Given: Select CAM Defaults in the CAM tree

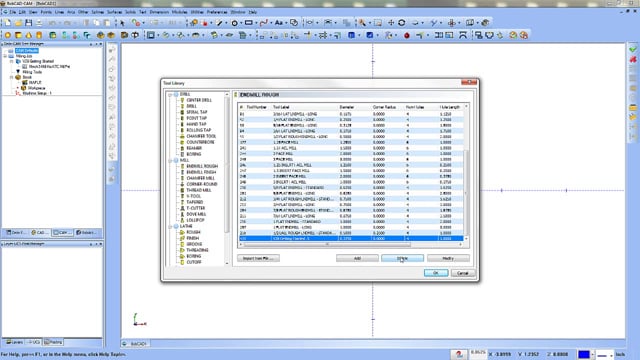Looking at the screenshot, I should [27, 51].
